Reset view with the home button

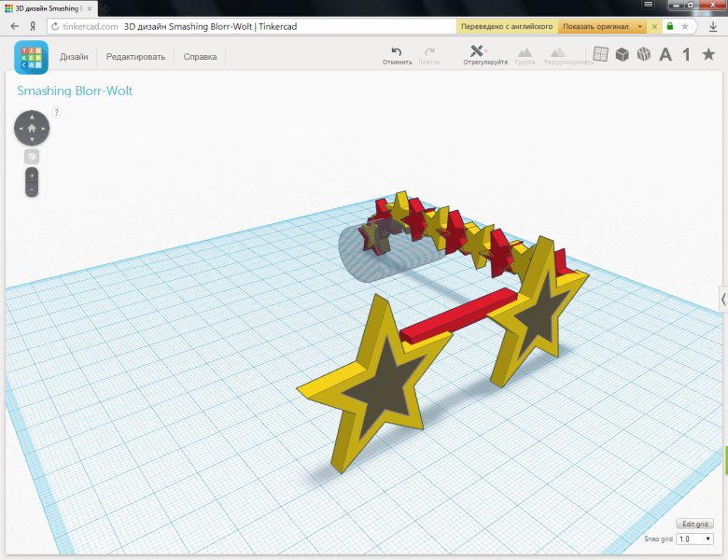coord(32,128)
